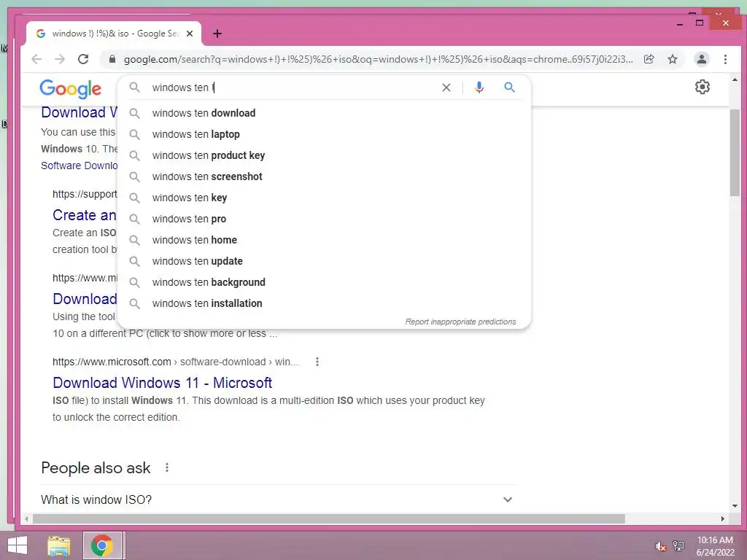Open new tab with plus button
The width and height of the screenshot is (747, 560).
coord(217,34)
